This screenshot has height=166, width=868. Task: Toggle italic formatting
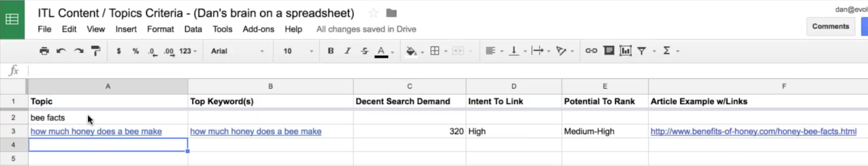pos(347,51)
